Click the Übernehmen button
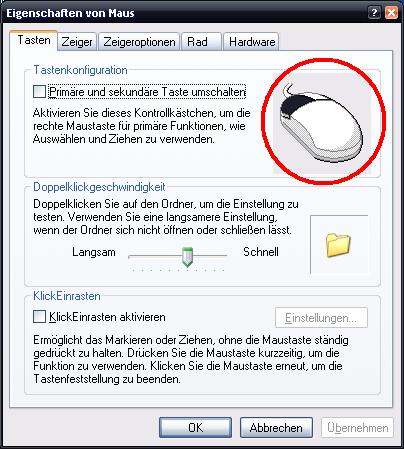The image size is (404, 449). 357,428
